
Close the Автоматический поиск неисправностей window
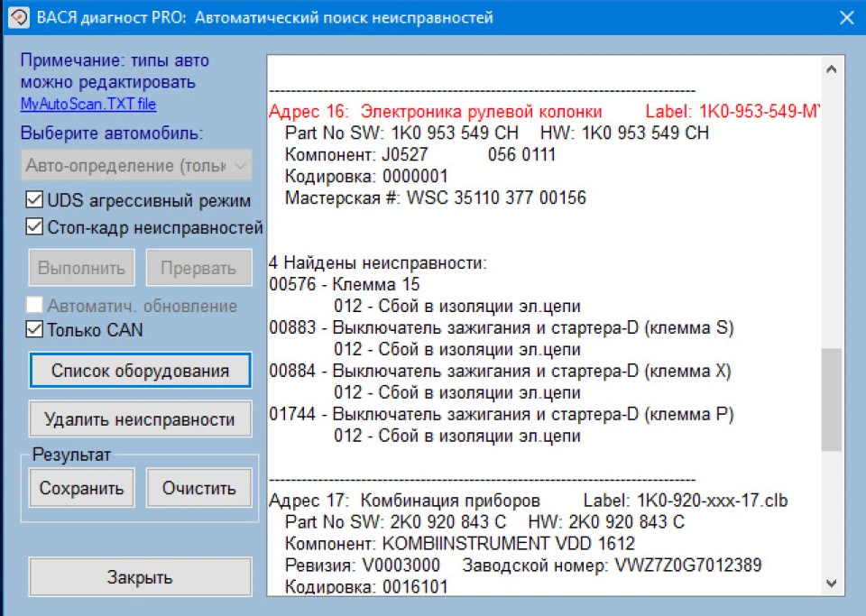click(x=847, y=18)
